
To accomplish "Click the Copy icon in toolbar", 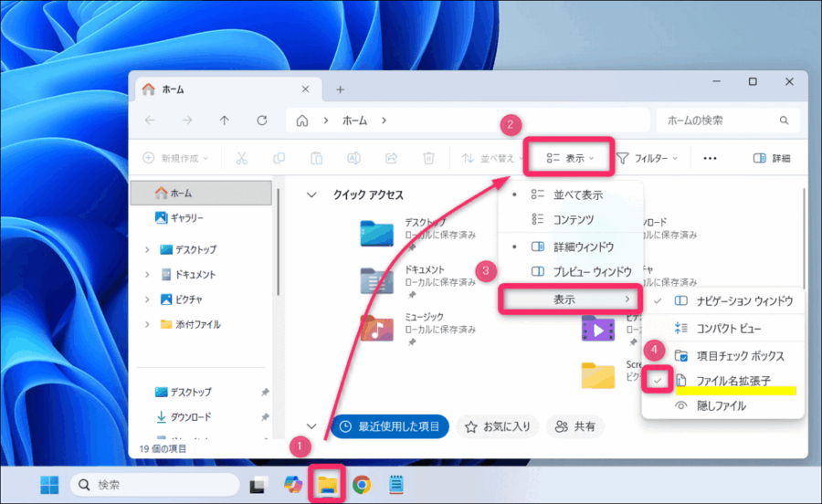I will click(x=279, y=158).
